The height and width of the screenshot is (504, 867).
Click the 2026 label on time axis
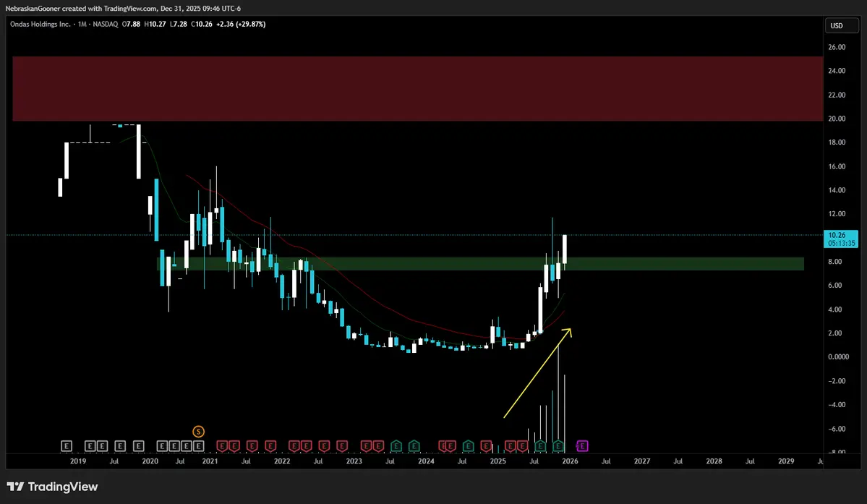coord(570,461)
